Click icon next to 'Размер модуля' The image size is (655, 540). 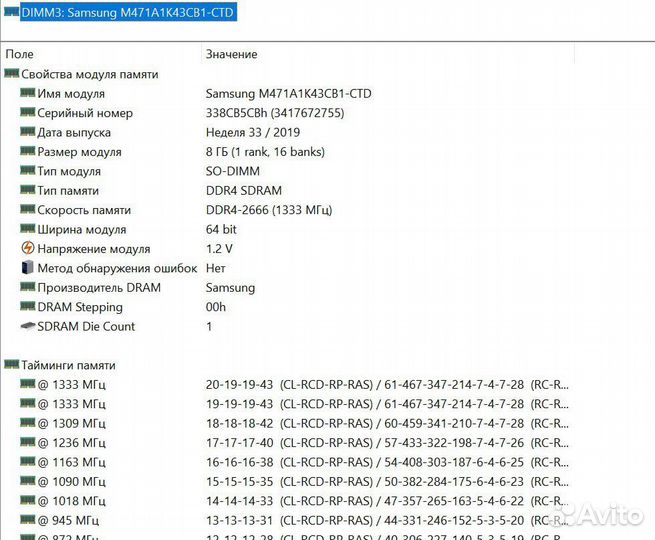[28, 150]
